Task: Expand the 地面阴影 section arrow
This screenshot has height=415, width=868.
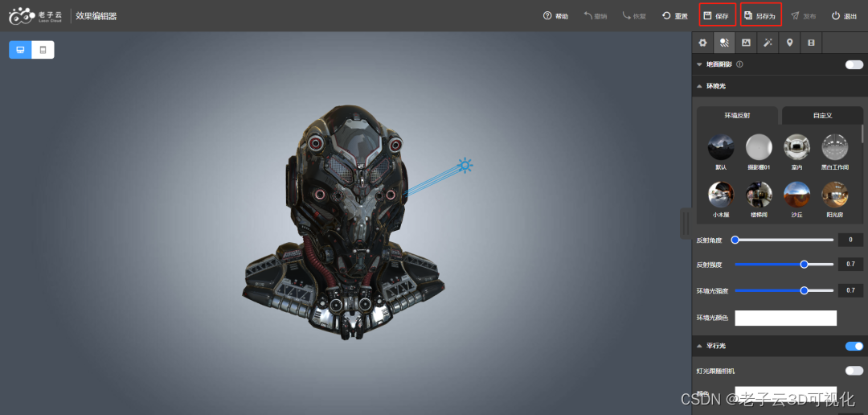Action: (699, 65)
